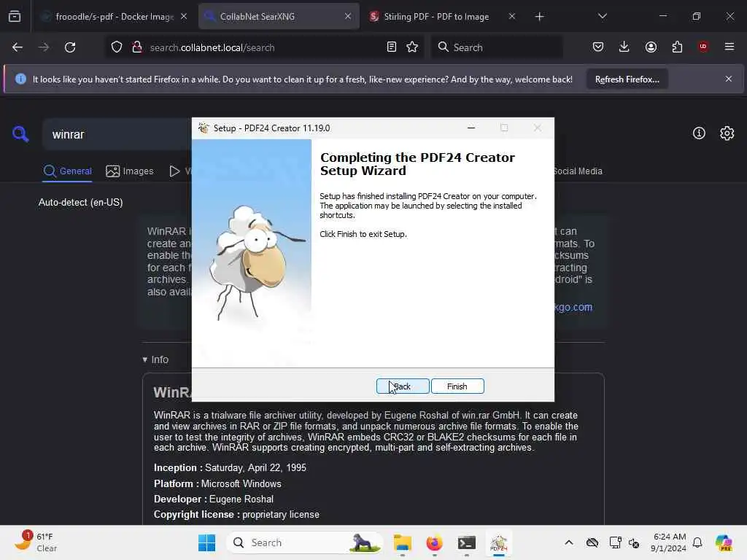The width and height of the screenshot is (747, 560).
Task: Click the Firefox Search box
Action: click(496, 47)
